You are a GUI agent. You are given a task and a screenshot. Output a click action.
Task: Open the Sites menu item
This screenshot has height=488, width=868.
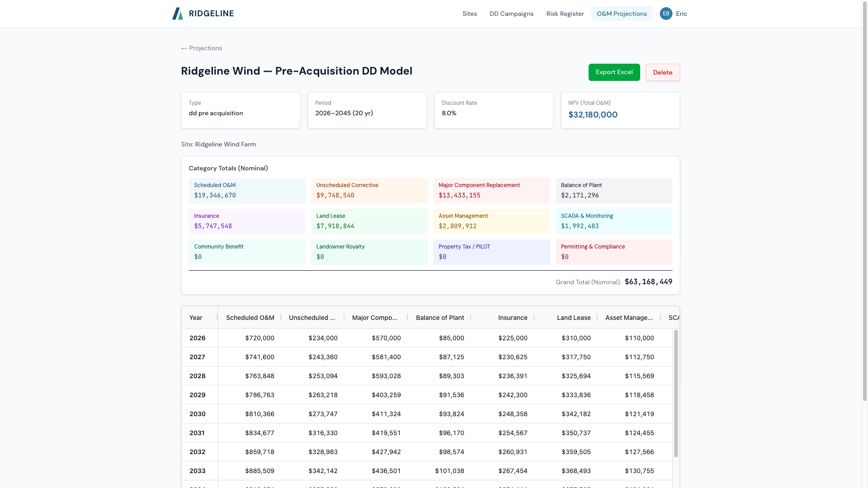pyautogui.click(x=469, y=14)
